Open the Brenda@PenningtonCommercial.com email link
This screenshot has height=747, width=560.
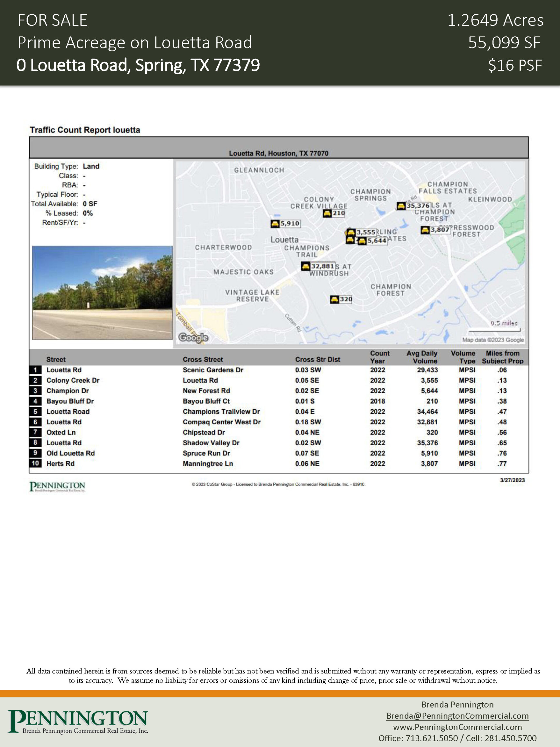pos(457,715)
